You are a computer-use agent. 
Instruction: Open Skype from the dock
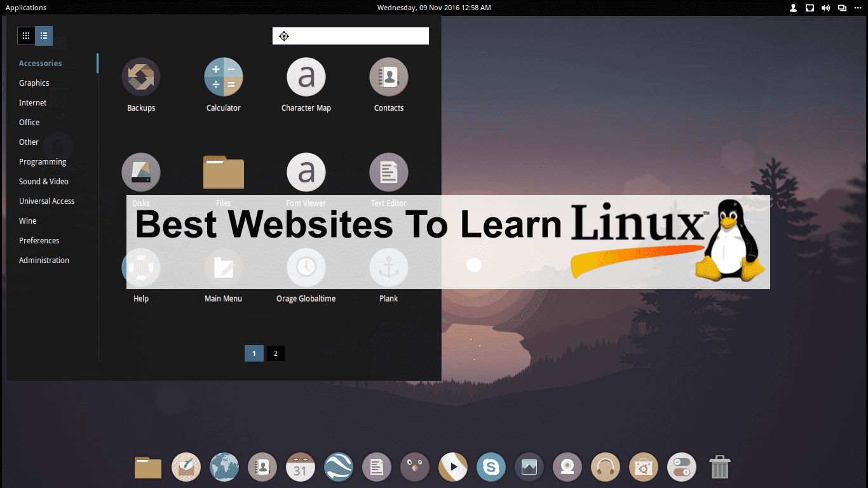point(491,468)
